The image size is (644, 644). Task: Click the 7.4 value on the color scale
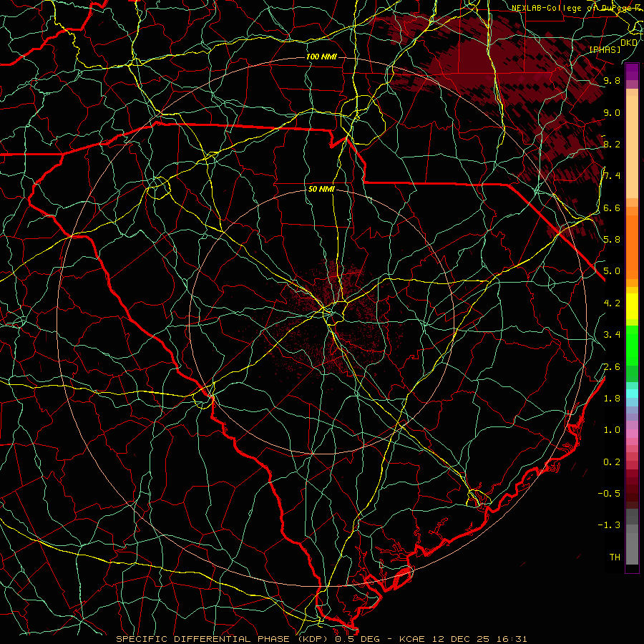click(612, 176)
